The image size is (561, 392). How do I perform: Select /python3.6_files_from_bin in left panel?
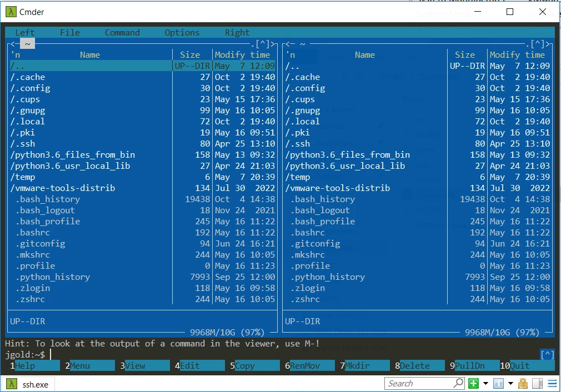pos(142,154)
